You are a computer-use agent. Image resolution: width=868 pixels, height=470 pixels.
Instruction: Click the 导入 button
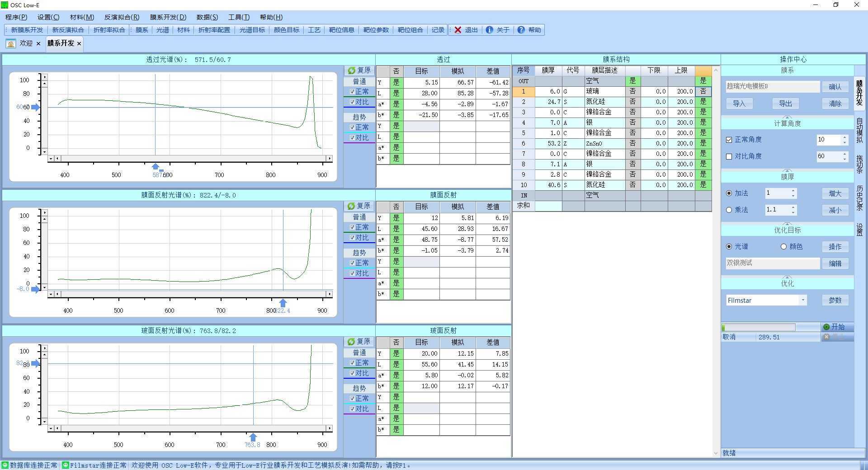[739, 103]
